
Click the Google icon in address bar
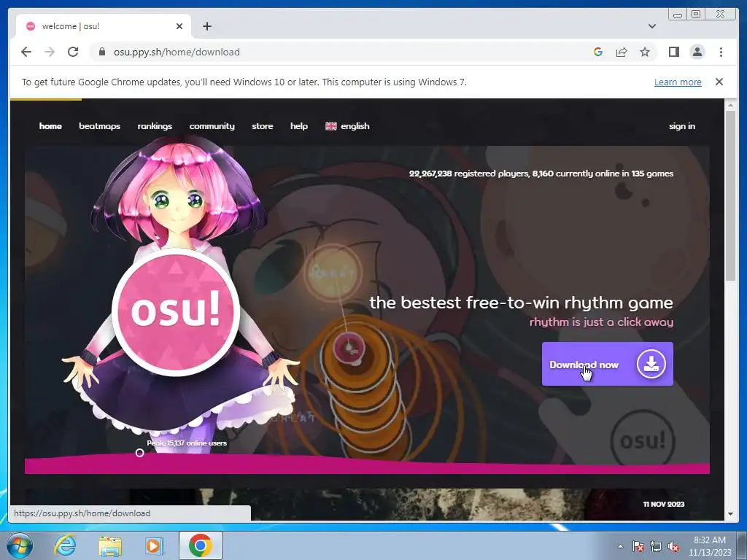[598, 52]
